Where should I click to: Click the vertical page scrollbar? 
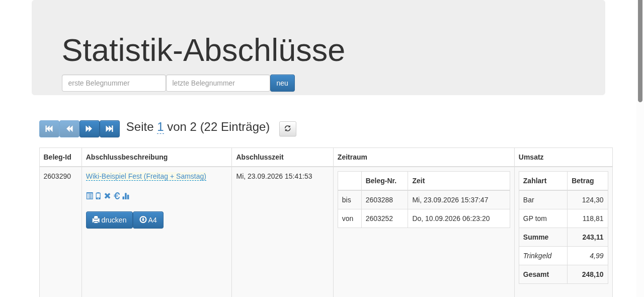(x=640, y=51)
